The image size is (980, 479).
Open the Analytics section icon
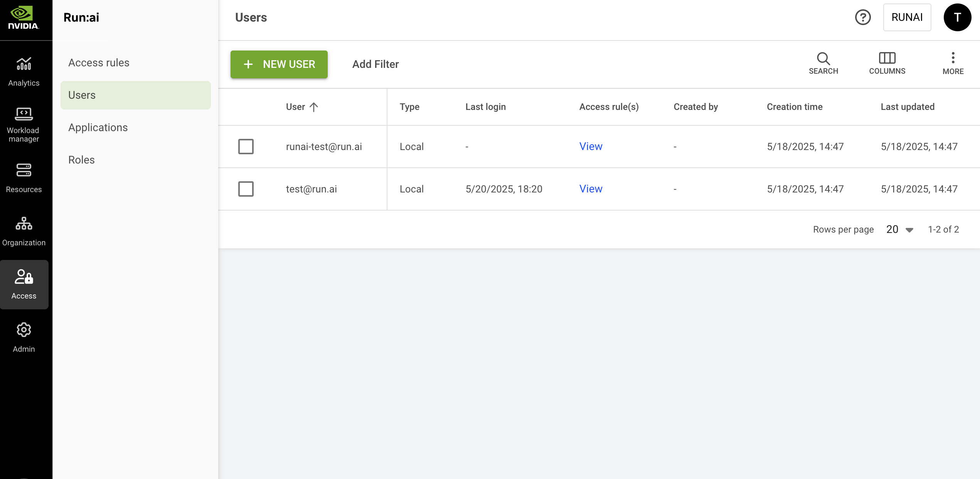24,64
